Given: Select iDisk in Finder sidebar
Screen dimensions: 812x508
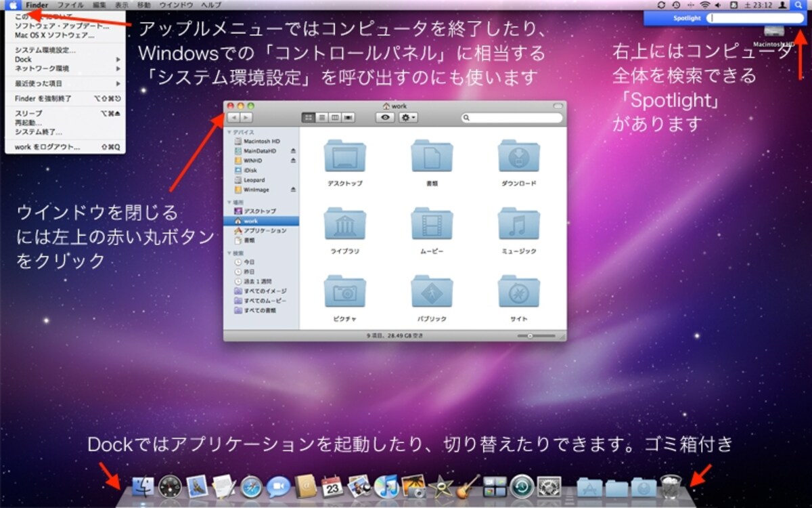Looking at the screenshot, I should (x=261, y=171).
